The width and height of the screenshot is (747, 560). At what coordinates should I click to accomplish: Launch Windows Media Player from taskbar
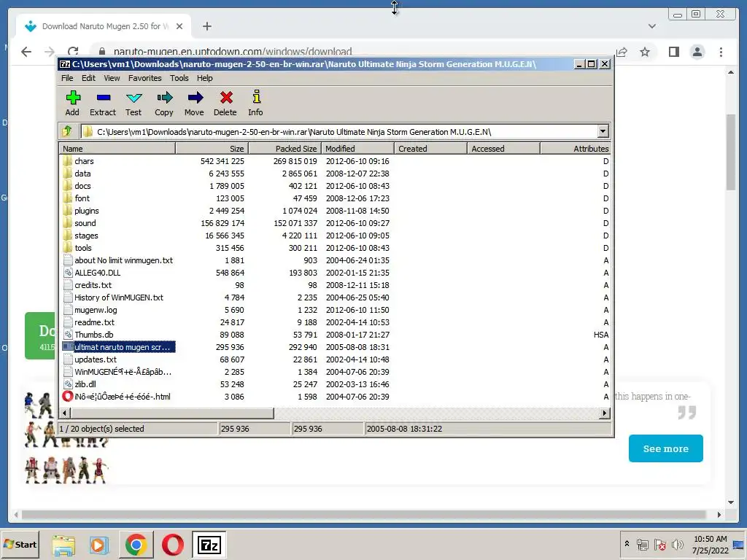point(99,545)
